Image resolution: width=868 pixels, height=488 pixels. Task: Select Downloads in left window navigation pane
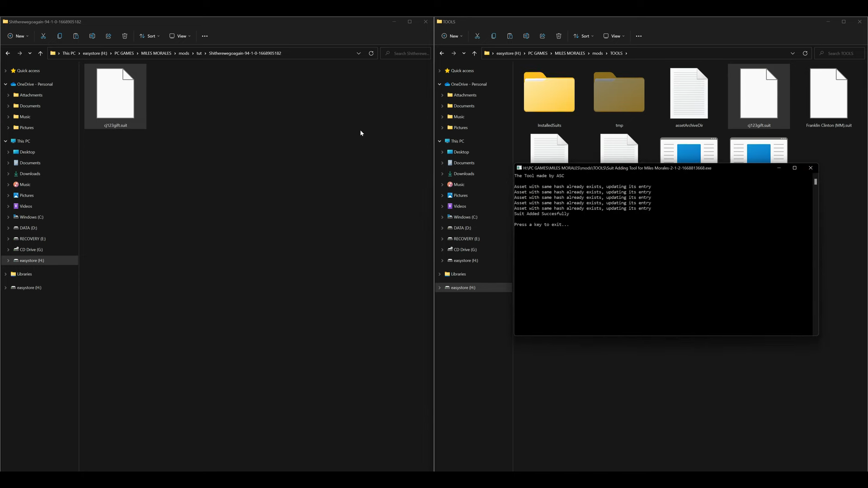pyautogui.click(x=30, y=174)
